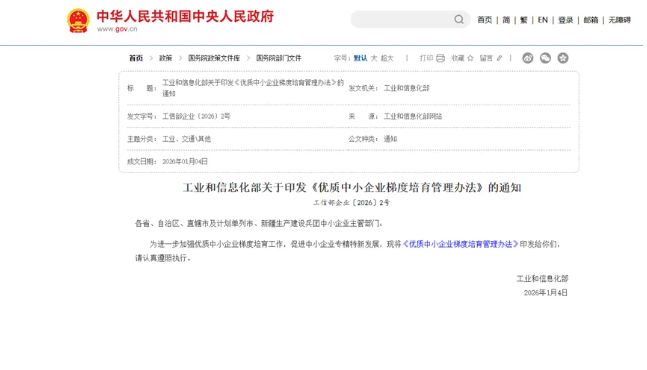Click the www.gov.cn address under the title
647x370 pixels.
(x=117, y=29)
